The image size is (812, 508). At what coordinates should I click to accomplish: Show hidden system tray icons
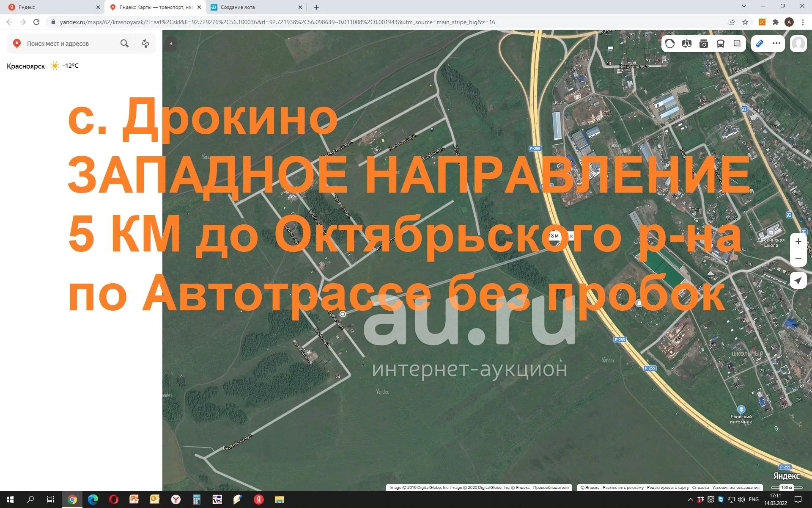point(691,500)
